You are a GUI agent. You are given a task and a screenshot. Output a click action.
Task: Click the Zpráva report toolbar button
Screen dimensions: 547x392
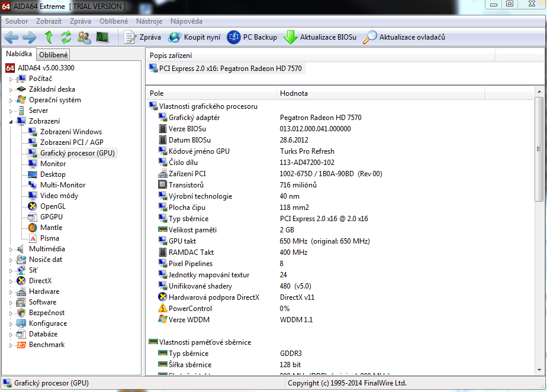pyautogui.click(x=143, y=37)
